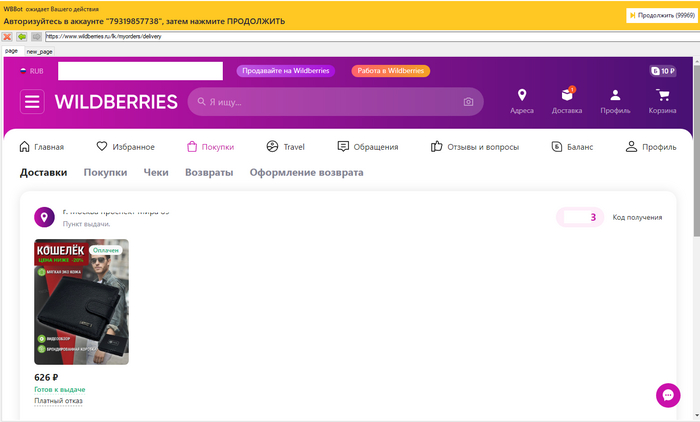Select Покупки menu item with bag icon
The width and height of the screenshot is (700, 422).
point(210,146)
